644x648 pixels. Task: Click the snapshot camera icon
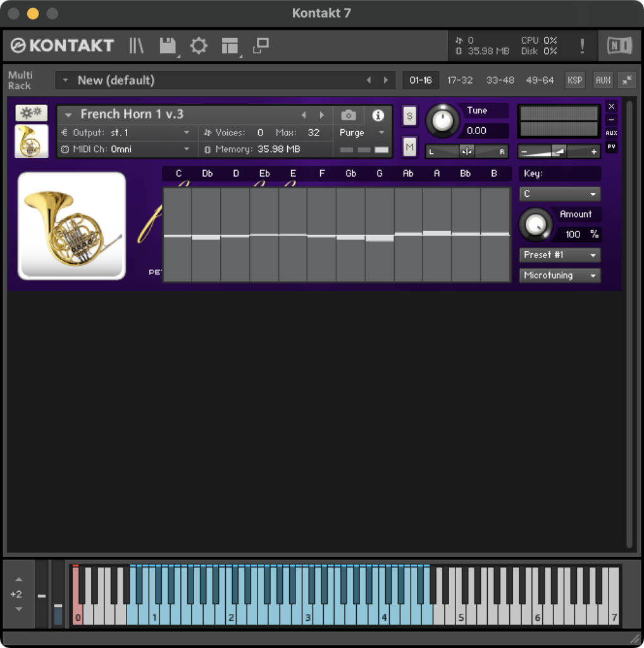[x=349, y=115]
